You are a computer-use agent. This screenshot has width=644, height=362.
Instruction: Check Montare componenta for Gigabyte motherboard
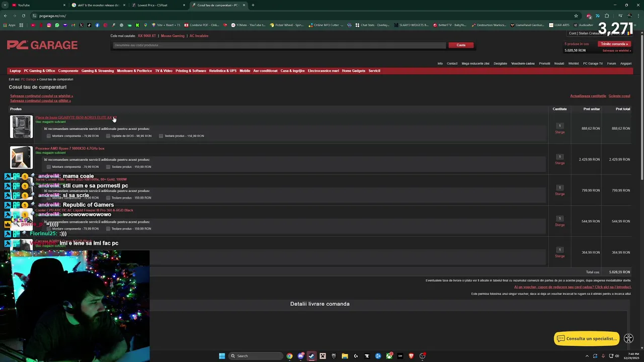(x=49, y=136)
